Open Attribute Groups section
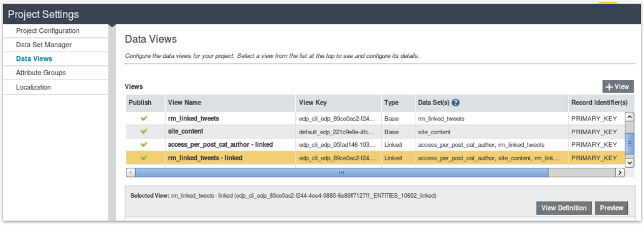This screenshot has height=225, width=644. [40, 73]
